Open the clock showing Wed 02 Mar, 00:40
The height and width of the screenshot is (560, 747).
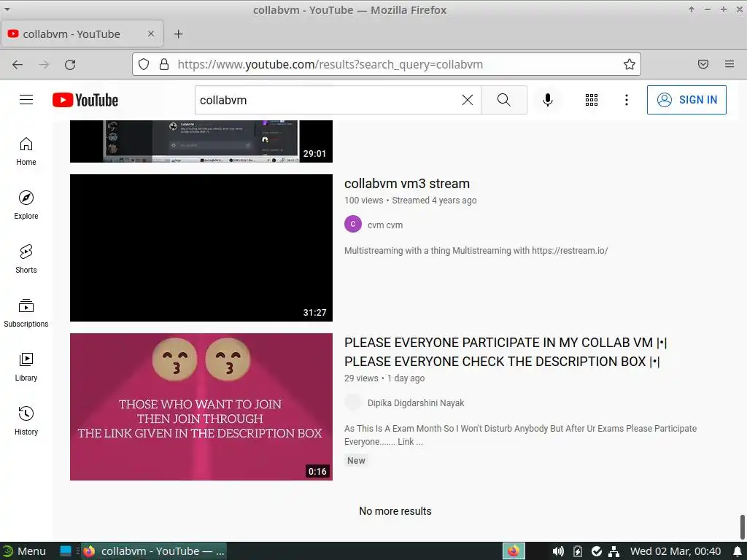click(675, 551)
